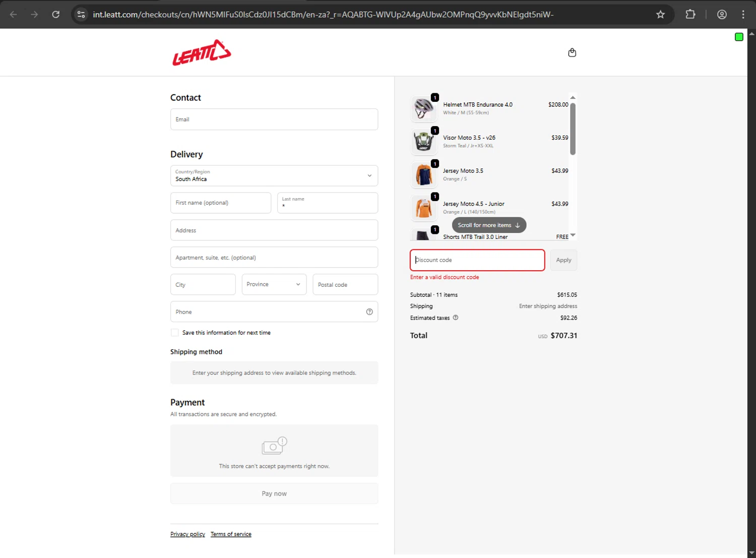Check Save this information for next time
Screen dimensions: 756x558
174,333
